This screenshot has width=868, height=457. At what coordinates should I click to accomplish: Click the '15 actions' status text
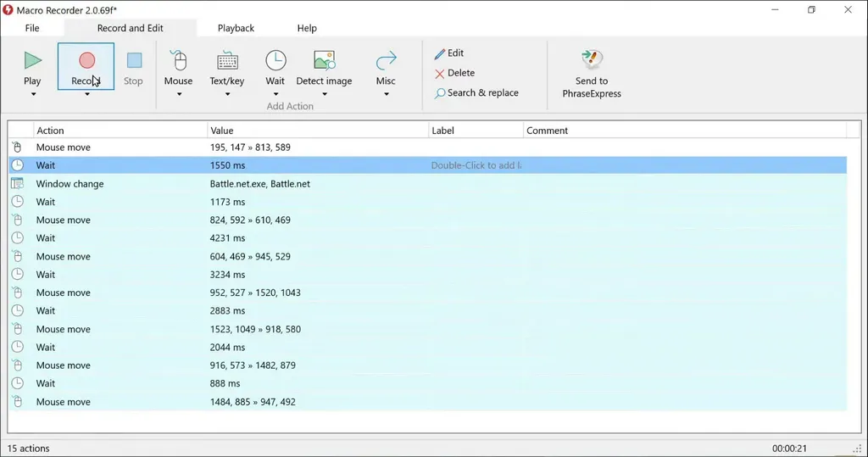(x=28, y=449)
